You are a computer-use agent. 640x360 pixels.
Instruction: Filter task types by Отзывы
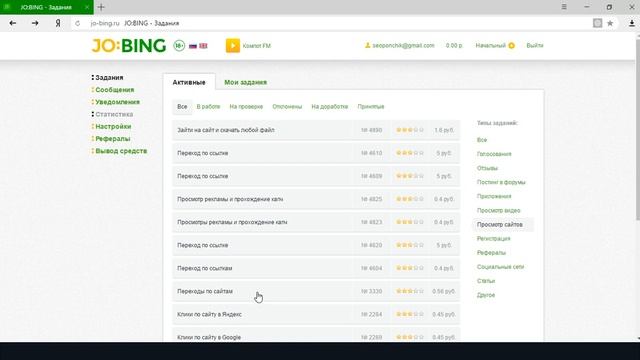[x=487, y=168]
